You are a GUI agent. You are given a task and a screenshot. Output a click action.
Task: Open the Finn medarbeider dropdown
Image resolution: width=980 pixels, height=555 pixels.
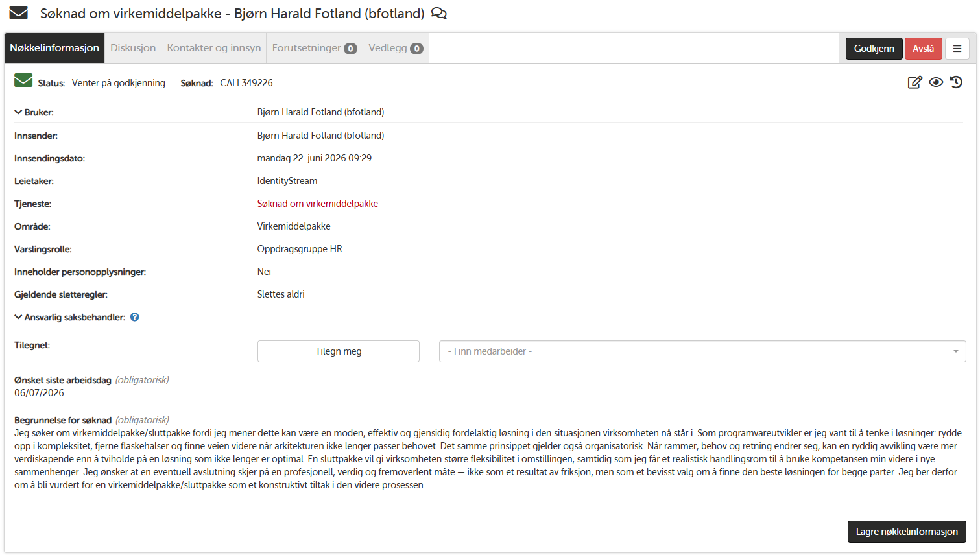tap(702, 351)
